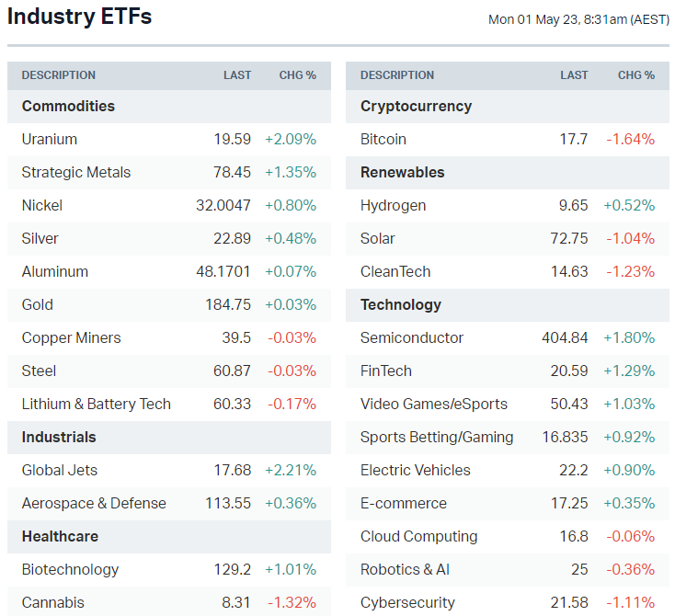Screen dimensions: 675x616
Task: Click the Video Games/eSports entry
Action: (433, 404)
